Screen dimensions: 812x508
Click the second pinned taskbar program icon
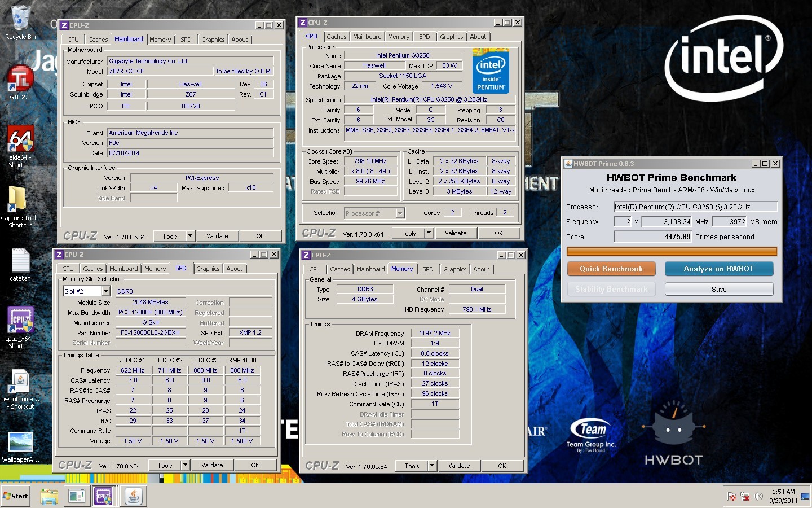pyautogui.click(x=76, y=496)
